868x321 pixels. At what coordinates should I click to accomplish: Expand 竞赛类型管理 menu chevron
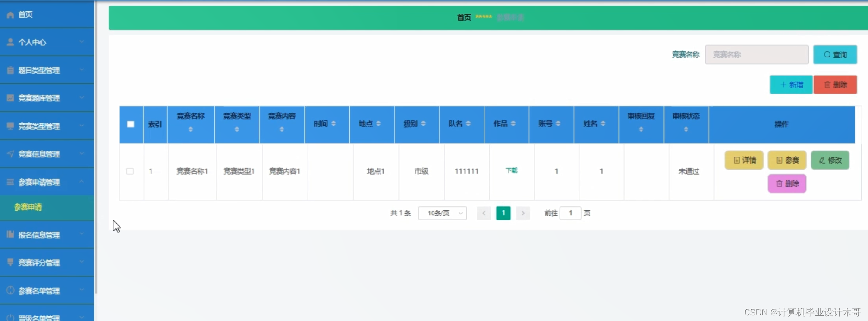pyautogui.click(x=82, y=126)
